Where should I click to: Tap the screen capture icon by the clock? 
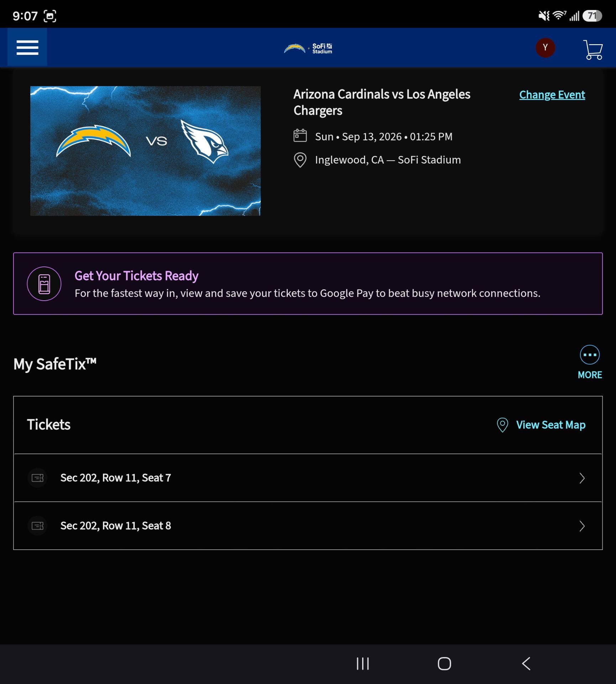pos(50,16)
